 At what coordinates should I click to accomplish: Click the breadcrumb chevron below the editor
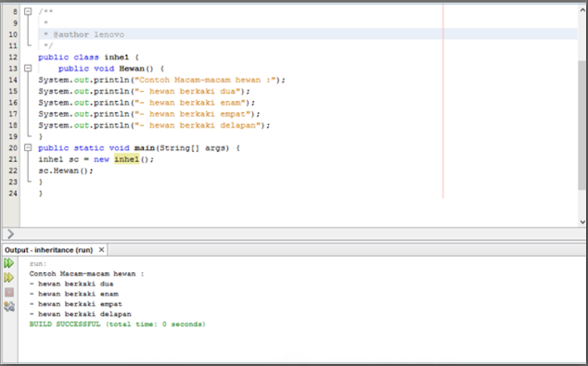(x=10, y=233)
